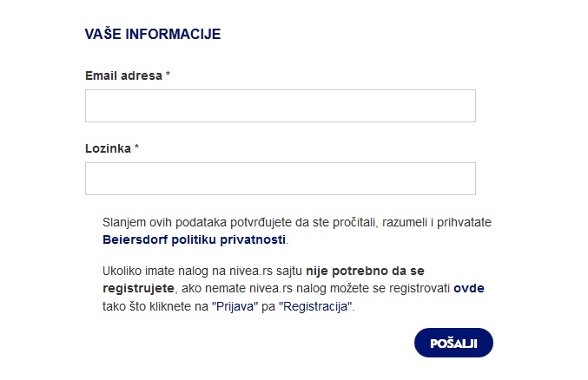
Task: Click the "razumeli i prihvatate" text
Action: tap(437, 222)
